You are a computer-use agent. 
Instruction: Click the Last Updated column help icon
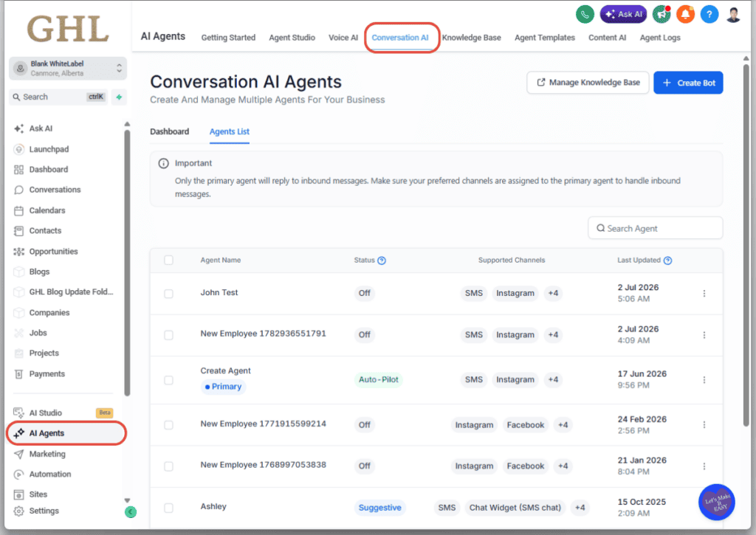point(667,260)
